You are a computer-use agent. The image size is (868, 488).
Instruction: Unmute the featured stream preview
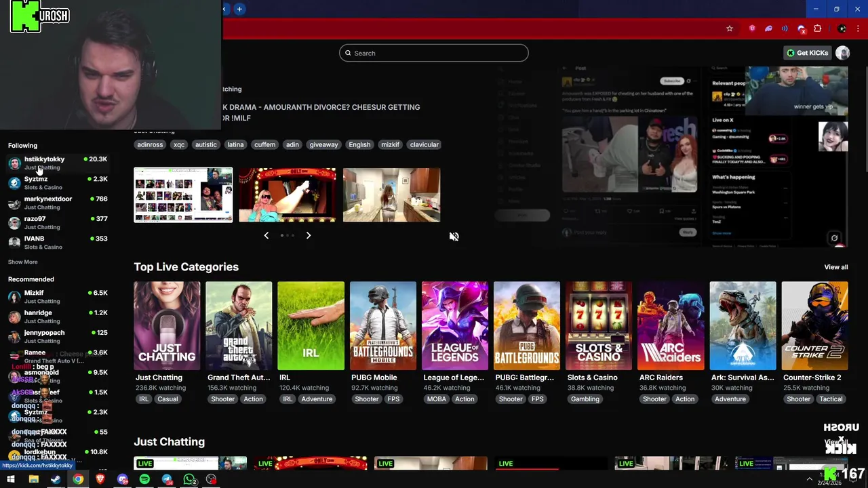tap(454, 237)
